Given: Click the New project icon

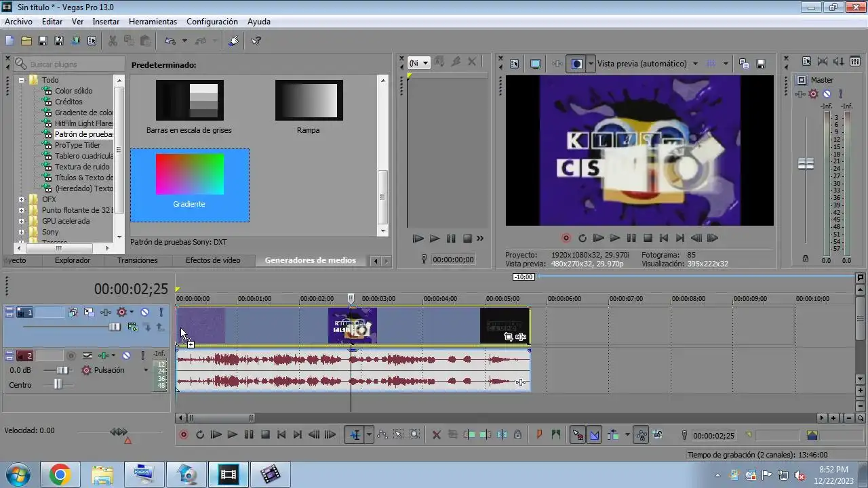Looking at the screenshot, I should (x=9, y=41).
